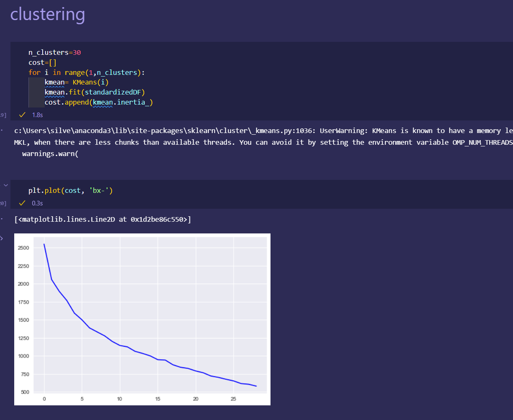
Task: Click the KMeans(i) assignment line
Action: tap(77, 82)
